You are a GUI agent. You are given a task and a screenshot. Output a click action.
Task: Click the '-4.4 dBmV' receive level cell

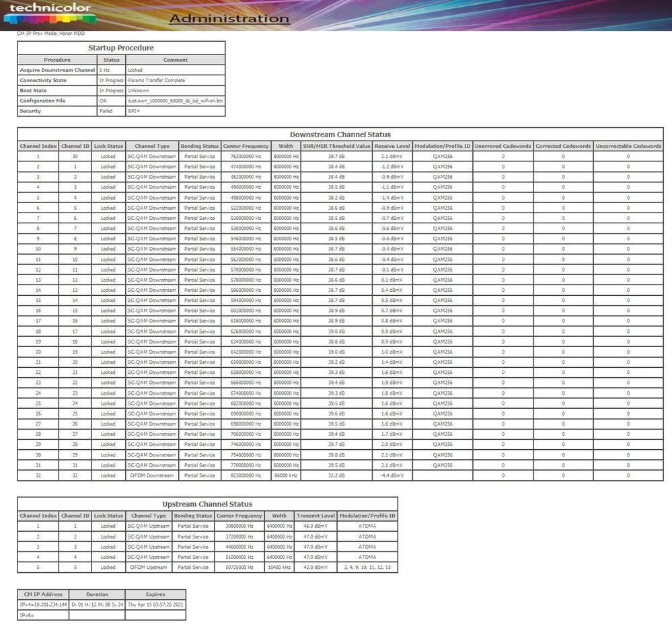tap(392, 475)
